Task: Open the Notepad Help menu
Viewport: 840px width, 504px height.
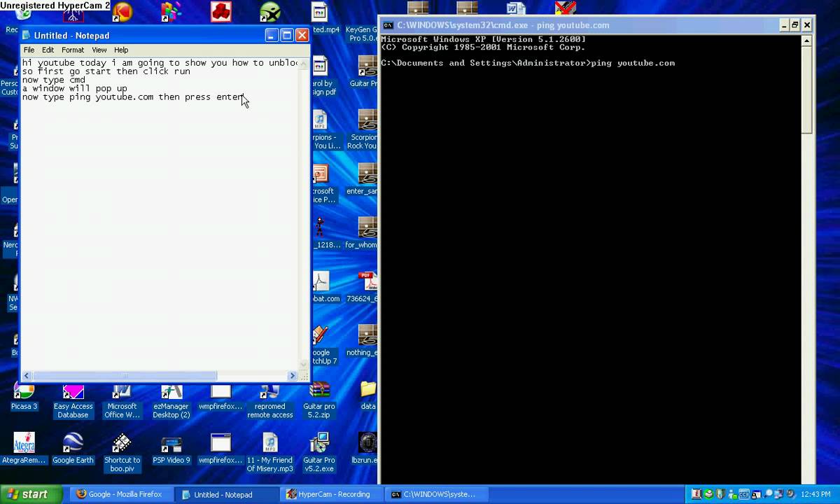Action: [121, 50]
